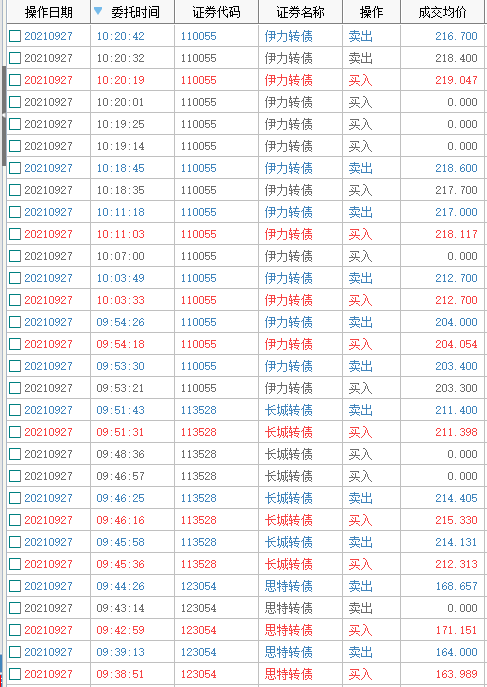Select the 卖出 cell in the 10:18:45 row
The height and width of the screenshot is (687, 487).
click(371, 168)
